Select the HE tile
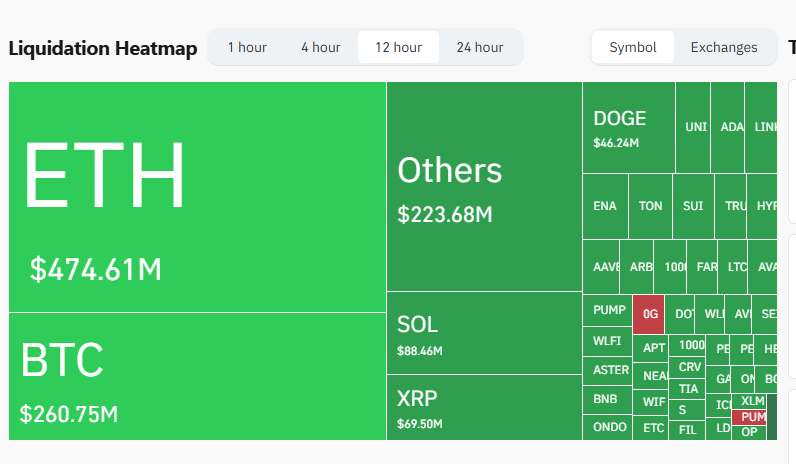This screenshot has height=464, width=796. coord(766,349)
